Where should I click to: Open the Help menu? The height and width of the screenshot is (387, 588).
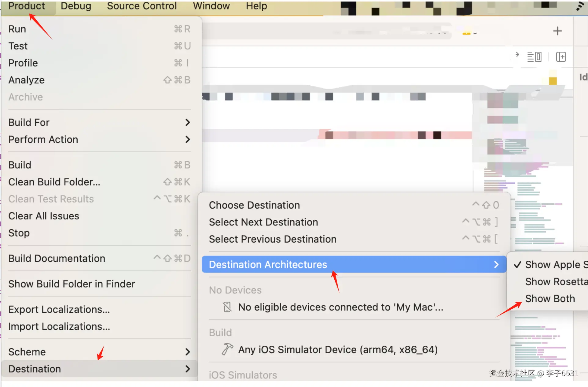click(x=256, y=6)
